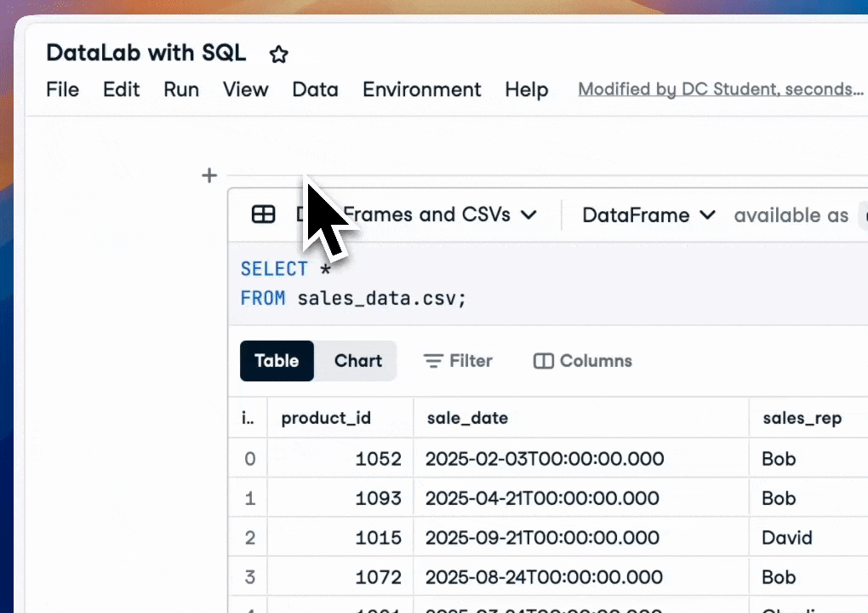Image resolution: width=868 pixels, height=613 pixels.
Task: Open the Help menu
Action: (527, 89)
